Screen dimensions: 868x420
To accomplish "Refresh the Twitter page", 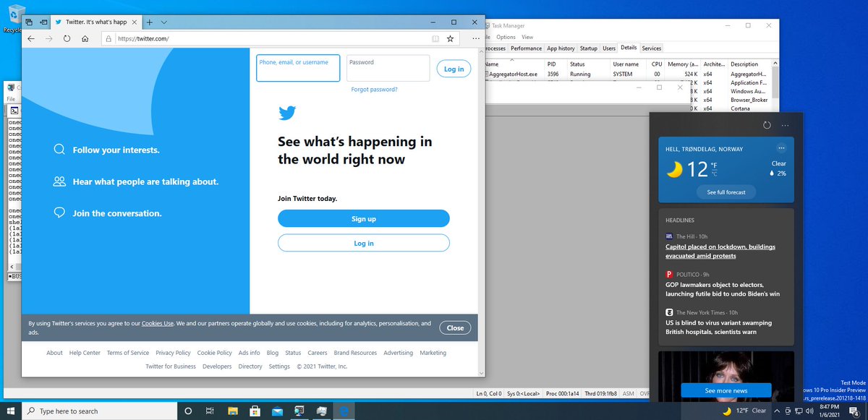I will click(67, 38).
